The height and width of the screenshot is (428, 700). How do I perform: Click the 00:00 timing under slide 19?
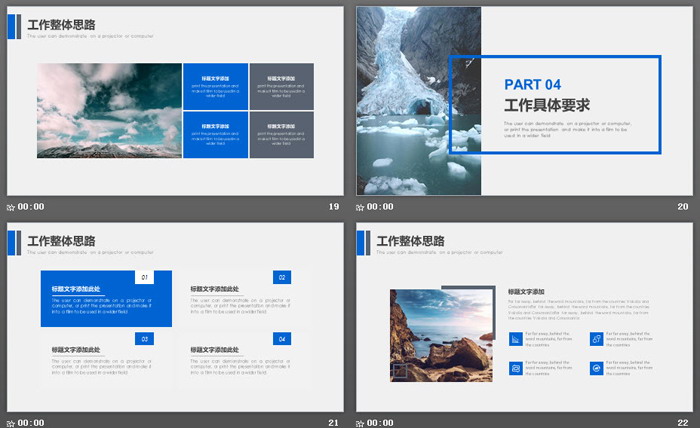pos(32,207)
